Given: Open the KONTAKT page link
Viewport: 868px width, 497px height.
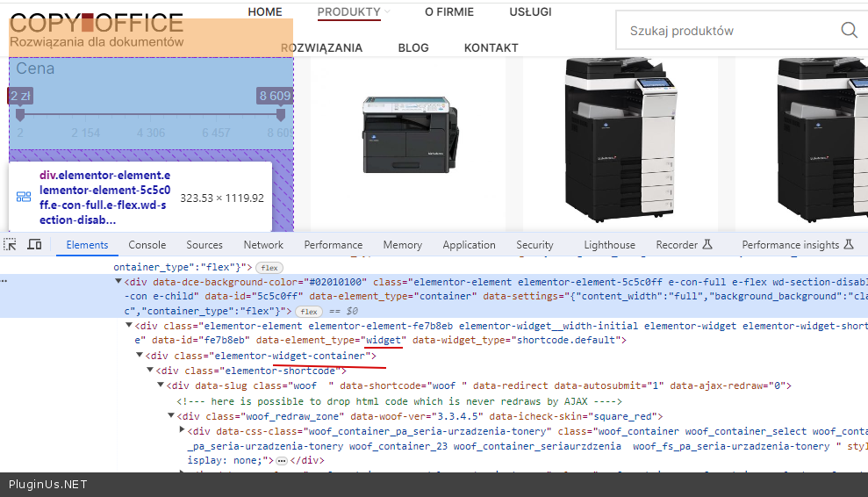Looking at the screenshot, I should click(x=491, y=47).
